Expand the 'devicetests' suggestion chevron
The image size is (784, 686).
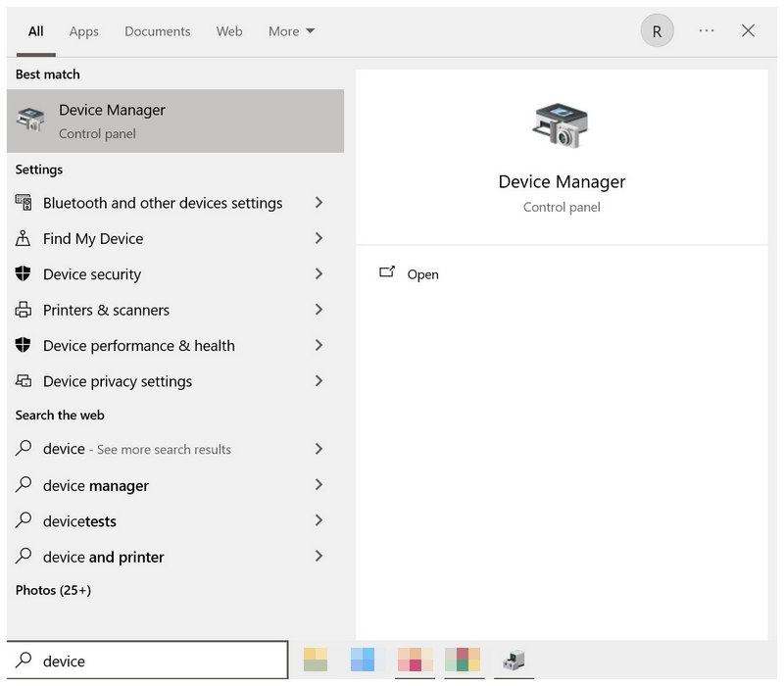click(318, 520)
